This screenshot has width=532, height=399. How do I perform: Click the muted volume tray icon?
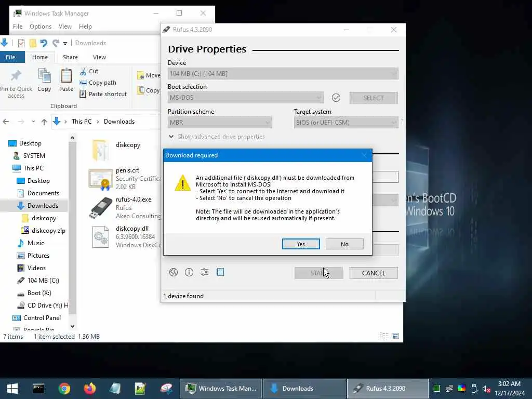486,389
